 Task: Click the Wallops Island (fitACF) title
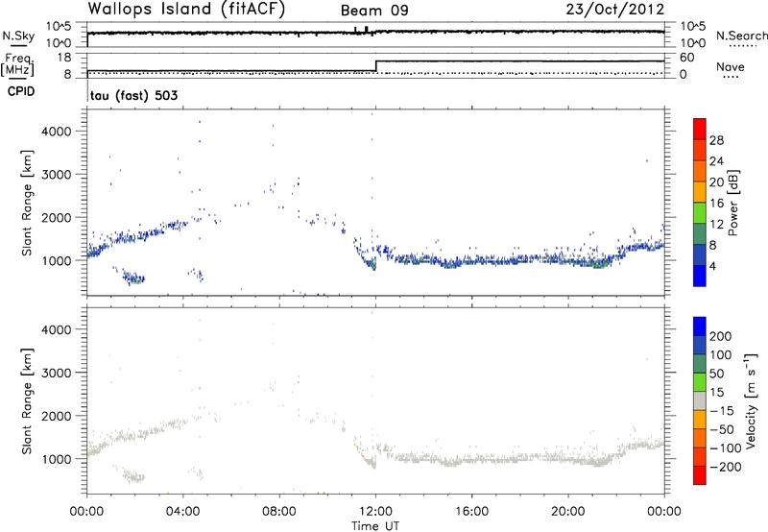(186, 9)
